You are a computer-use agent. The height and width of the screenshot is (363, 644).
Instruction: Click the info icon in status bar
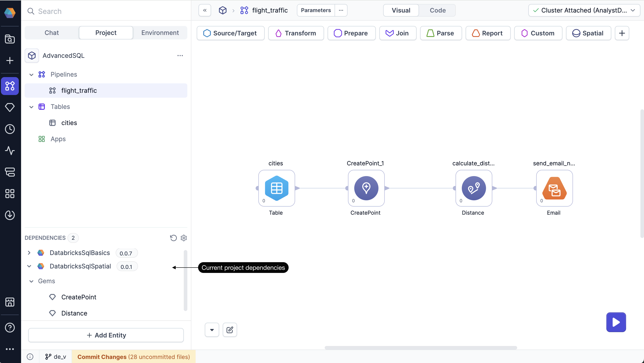30,357
